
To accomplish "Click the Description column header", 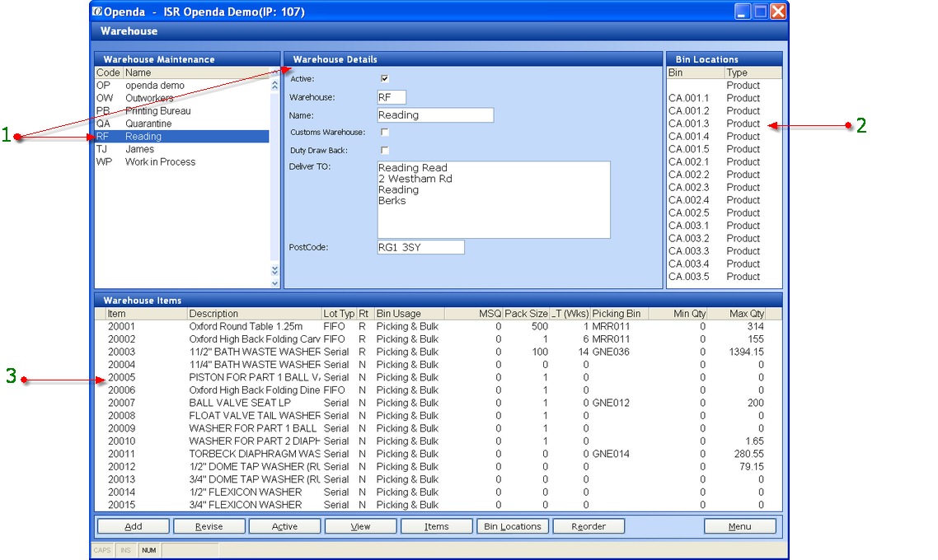I will coord(254,313).
